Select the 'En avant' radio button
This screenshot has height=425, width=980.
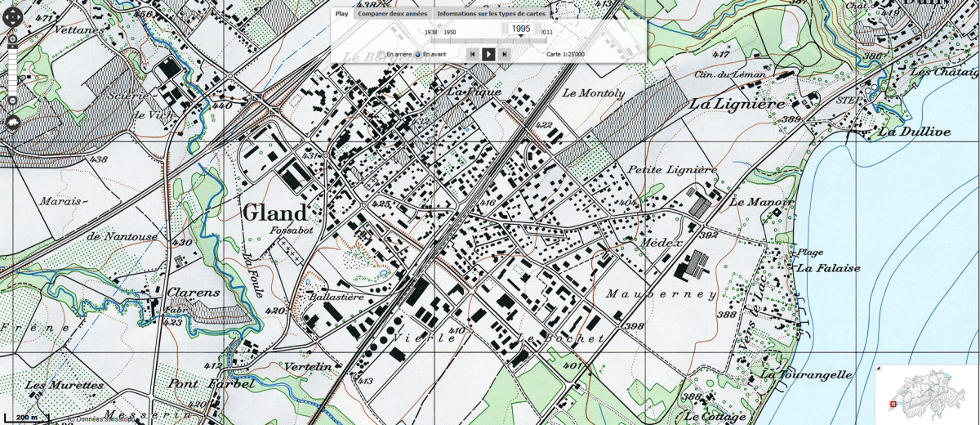coord(418,55)
